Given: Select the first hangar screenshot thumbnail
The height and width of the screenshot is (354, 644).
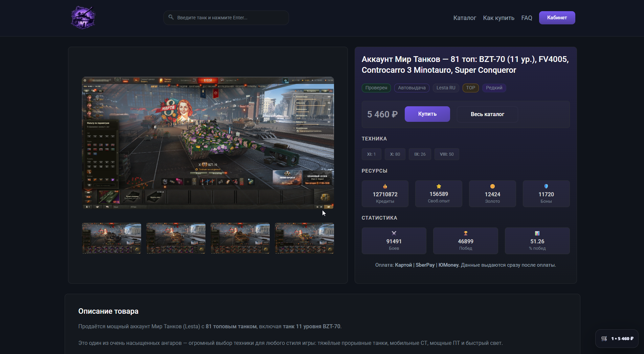Looking at the screenshot, I should click(x=112, y=238).
